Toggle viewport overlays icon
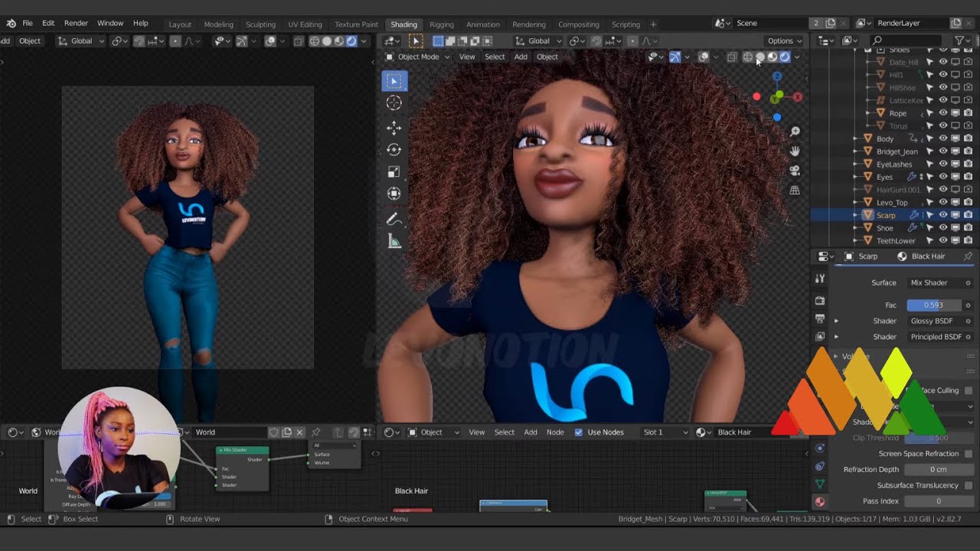 704,57
